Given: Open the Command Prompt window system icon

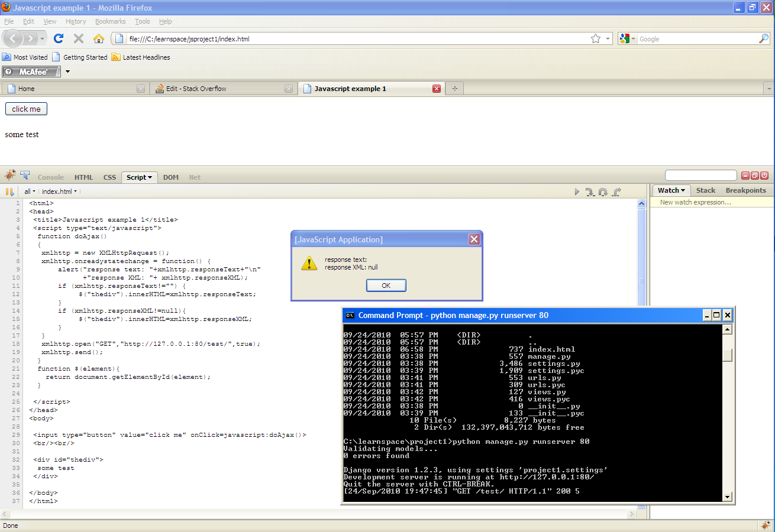Looking at the screenshot, I should pyautogui.click(x=350, y=315).
